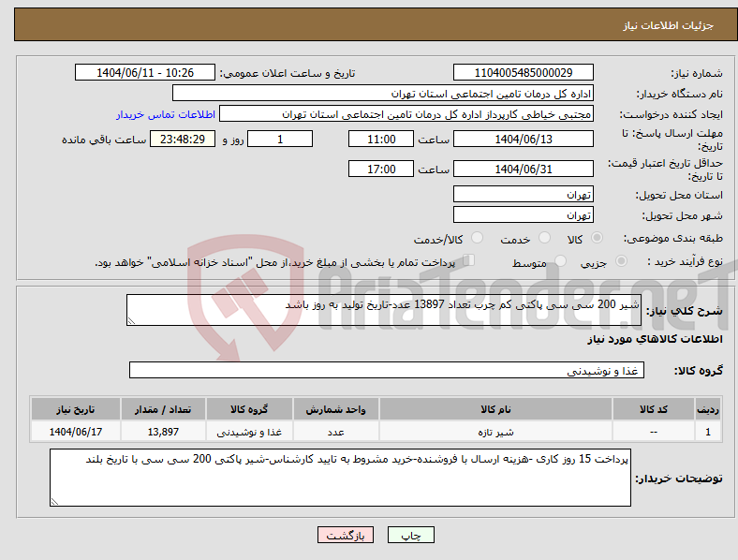Click the item code cell showing --
The width and height of the screenshot is (738, 560).
click(654, 432)
